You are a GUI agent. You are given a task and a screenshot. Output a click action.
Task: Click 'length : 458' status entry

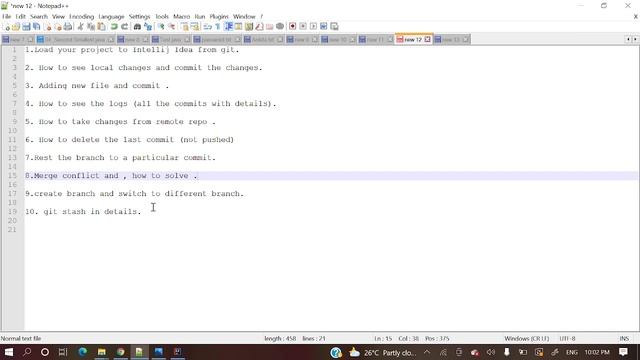click(x=280, y=338)
